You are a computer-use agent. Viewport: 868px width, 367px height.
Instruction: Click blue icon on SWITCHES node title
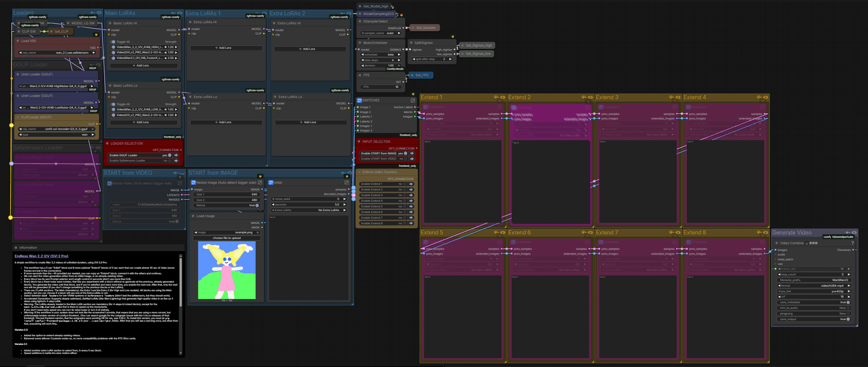click(x=359, y=100)
